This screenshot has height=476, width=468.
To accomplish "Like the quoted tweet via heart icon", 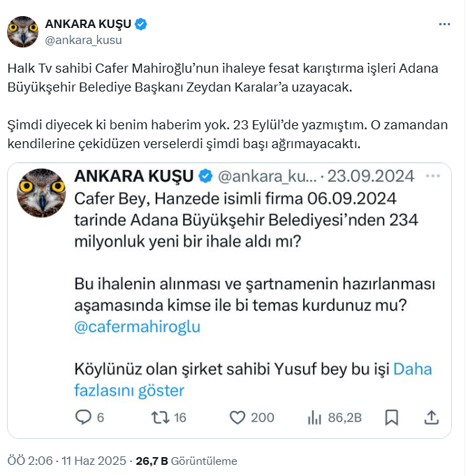I will click(x=237, y=417).
